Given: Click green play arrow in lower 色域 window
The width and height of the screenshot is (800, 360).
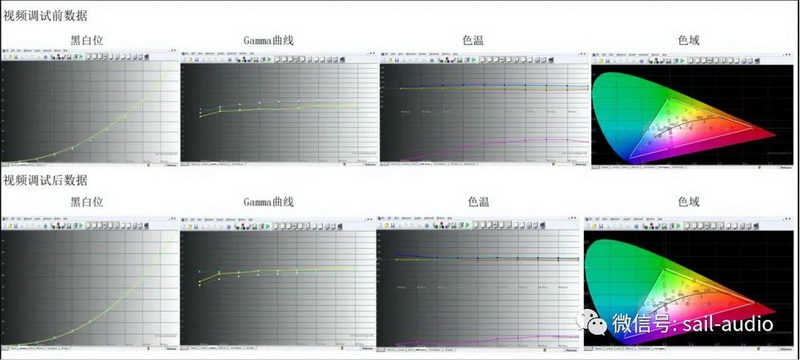Looking at the screenshot, I should 679,225.
